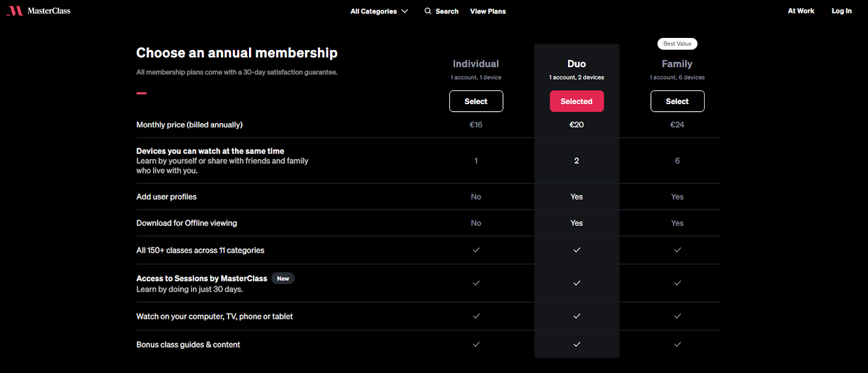Click the red Selected button for Duo
The image size is (868, 373).
click(577, 101)
